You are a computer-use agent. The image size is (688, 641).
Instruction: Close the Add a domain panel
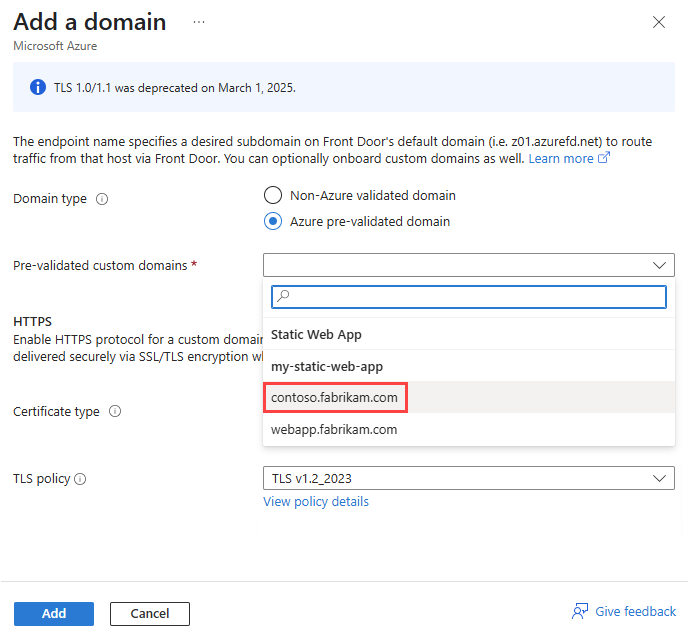pos(658,22)
